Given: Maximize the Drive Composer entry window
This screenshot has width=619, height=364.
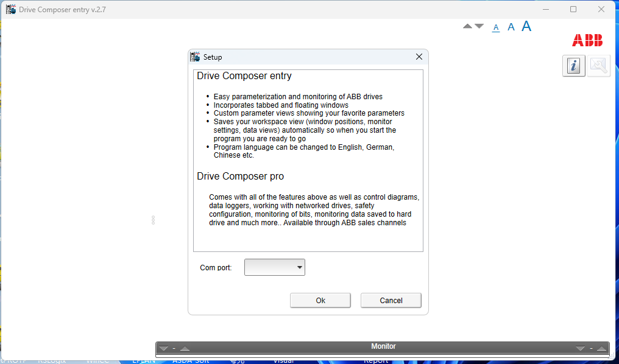Looking at the screenshot, I should [573, 9].
